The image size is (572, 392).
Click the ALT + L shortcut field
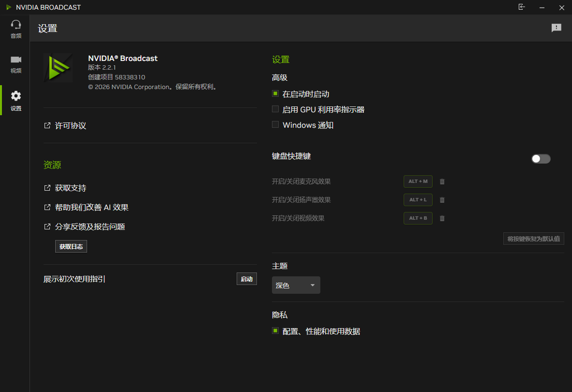pyautogui.click(x=418, y=200)
